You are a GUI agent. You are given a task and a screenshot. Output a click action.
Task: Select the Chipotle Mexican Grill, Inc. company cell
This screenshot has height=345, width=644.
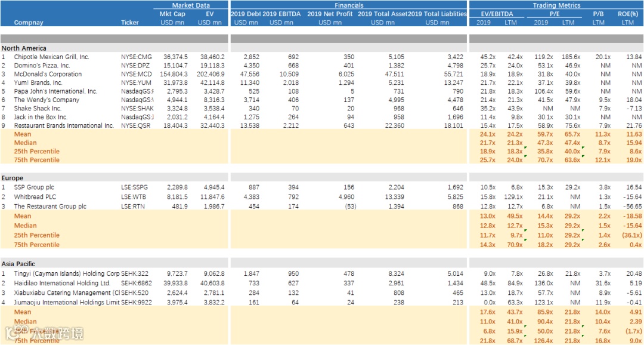(51, 57)
